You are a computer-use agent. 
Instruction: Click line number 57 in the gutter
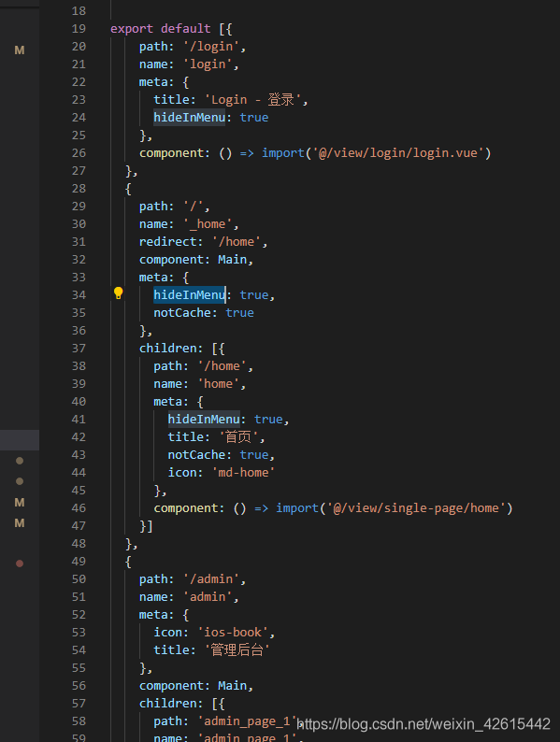[x=79, y=703]
